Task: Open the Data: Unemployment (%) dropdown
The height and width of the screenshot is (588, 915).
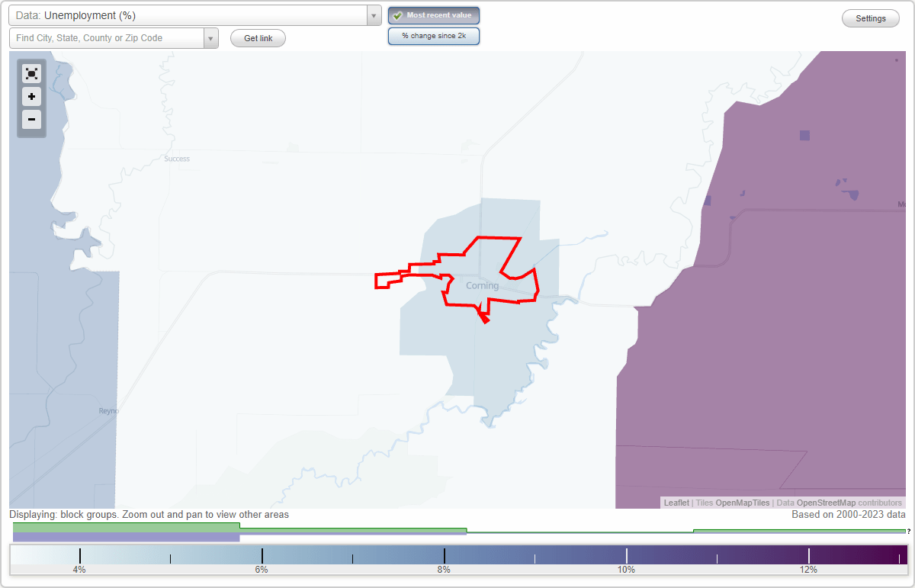Action: coord(191,14)
